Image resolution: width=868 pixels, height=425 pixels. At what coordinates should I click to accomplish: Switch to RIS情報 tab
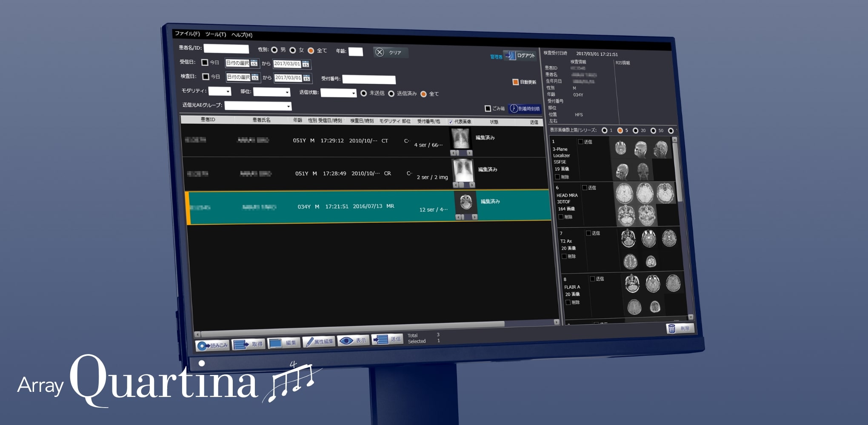pyautogui.click(x=622, y=63)
